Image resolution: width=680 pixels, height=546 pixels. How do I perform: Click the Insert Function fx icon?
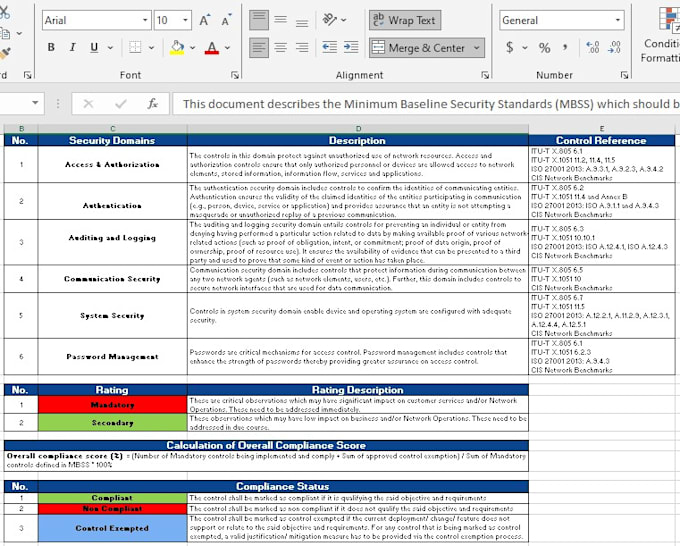pos(152,103)
